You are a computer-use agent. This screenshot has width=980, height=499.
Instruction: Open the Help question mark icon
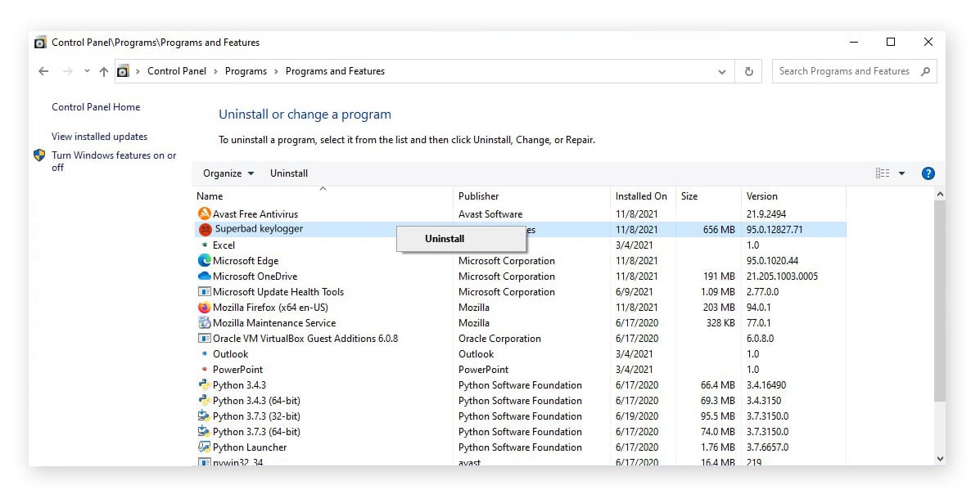(x=928, y=173)
